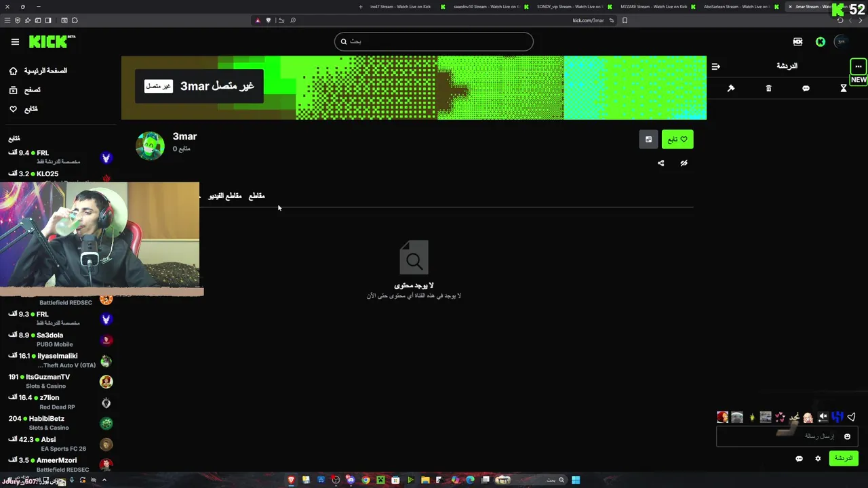Screen dimensions: 868x488
Task: Click the Kick search (بحث) field
Action: (x=434, y=41)
